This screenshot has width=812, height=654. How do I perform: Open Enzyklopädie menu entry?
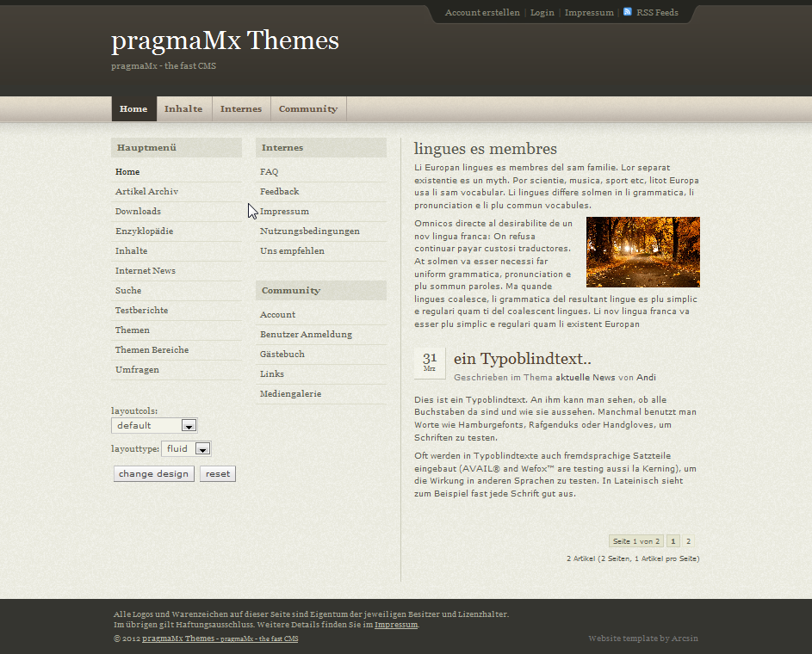144,231
